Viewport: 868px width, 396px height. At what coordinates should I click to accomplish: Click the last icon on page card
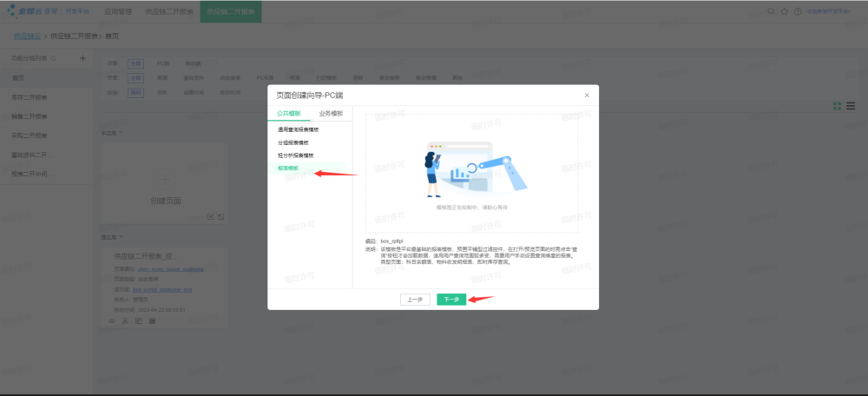coord(152,320)
